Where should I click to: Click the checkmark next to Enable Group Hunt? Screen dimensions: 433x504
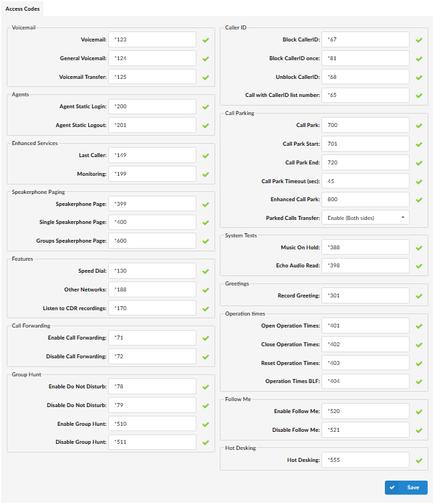coord(206,424)
